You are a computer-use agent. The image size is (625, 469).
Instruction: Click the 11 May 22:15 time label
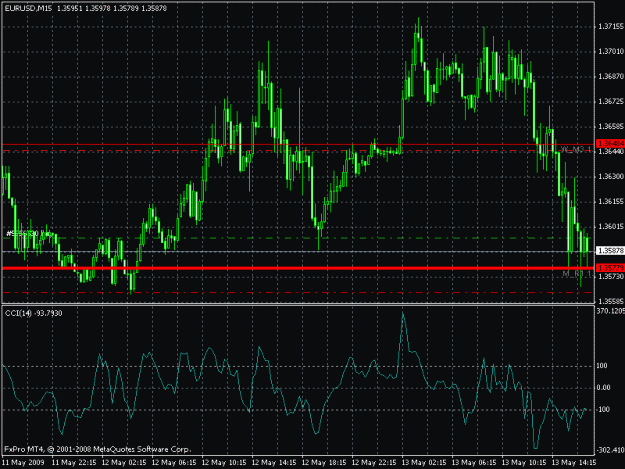[x=74, y=463]
